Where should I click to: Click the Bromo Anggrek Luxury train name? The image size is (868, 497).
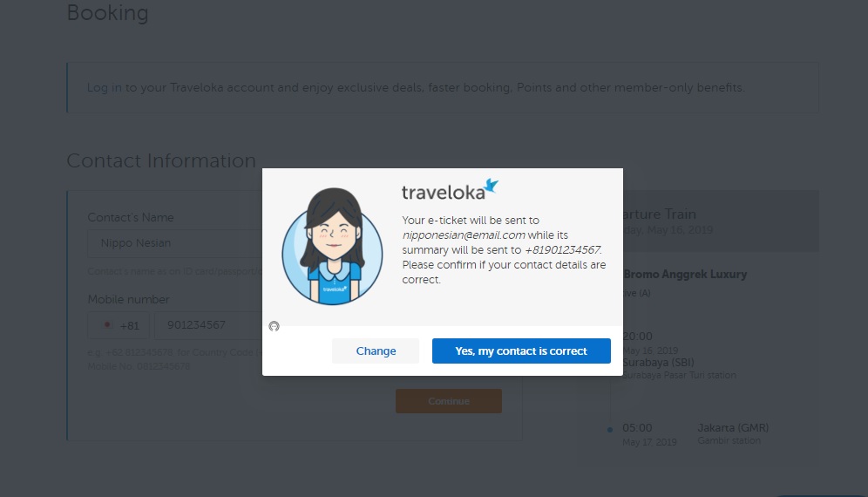pyautogui.click(x=685, y=275)
